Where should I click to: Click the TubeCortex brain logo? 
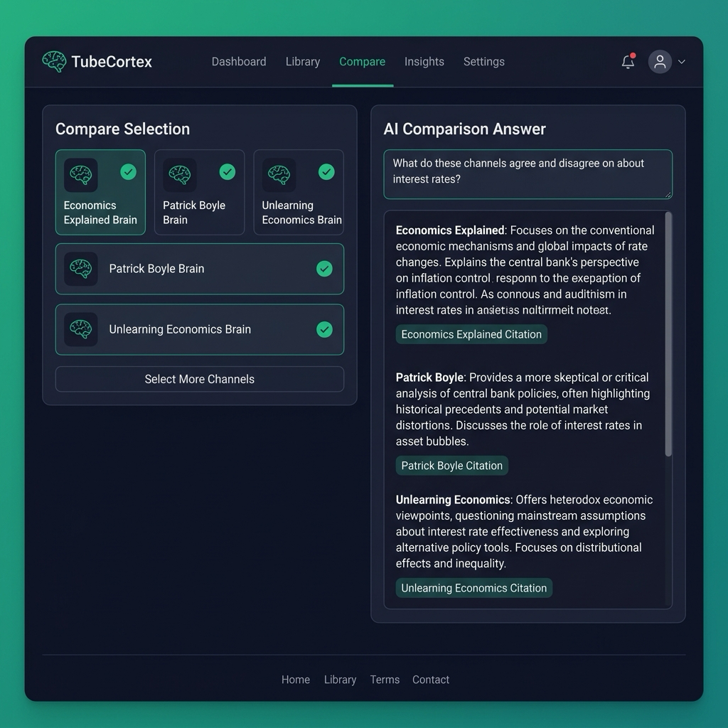point(54,61)
